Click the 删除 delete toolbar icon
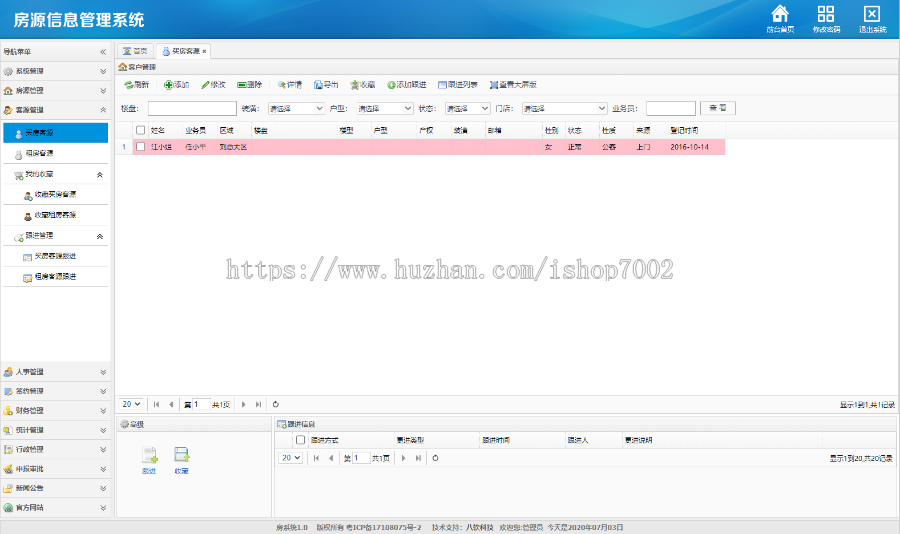The image size is (900, 534). (242, 85)
